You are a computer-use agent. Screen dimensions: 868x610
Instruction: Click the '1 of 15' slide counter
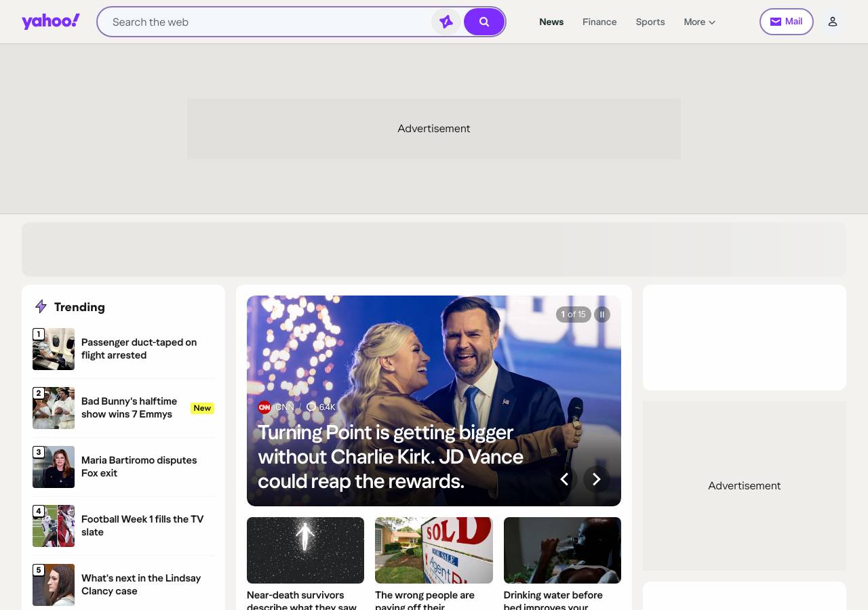pyautogui.click(x=574, y=314)
